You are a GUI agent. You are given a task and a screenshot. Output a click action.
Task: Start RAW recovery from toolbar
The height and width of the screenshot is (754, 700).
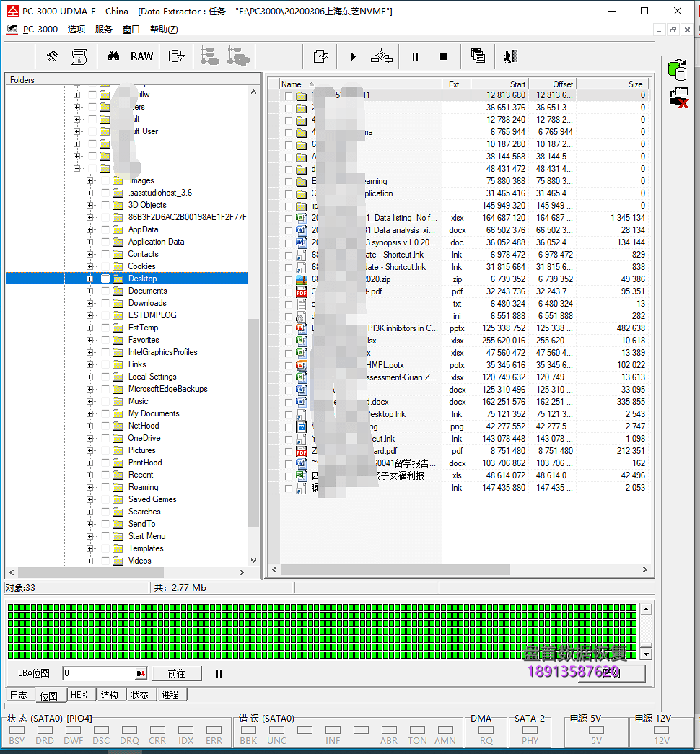142,56
